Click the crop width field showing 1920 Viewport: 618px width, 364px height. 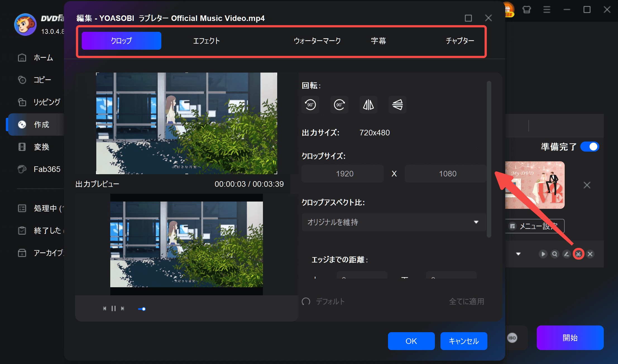(x=342, y=174)
